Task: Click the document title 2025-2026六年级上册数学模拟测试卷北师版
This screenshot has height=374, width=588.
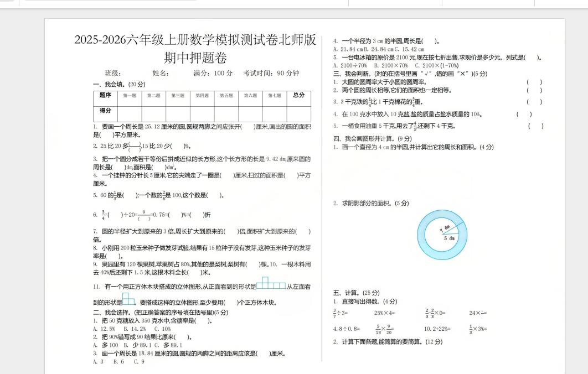Action: tap(195, 40)
